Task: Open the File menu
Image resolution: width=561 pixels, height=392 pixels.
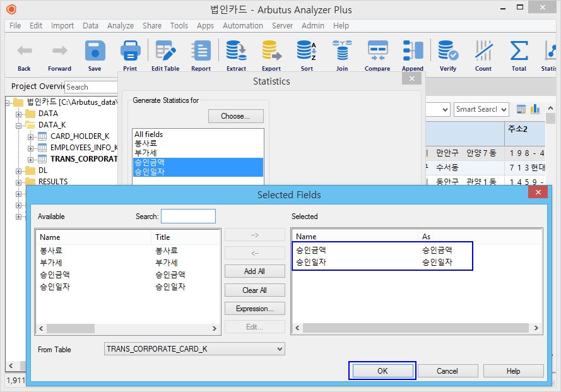Action: [15, 26]
